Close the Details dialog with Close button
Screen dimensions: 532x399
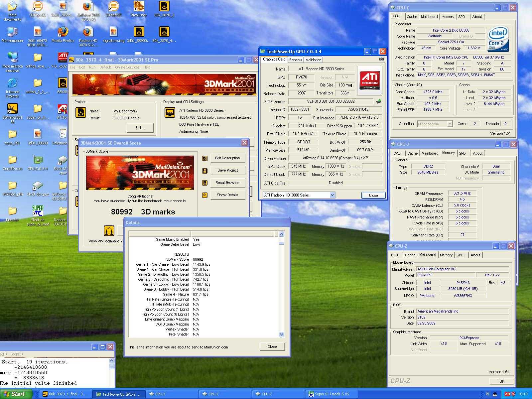point(272,346)
